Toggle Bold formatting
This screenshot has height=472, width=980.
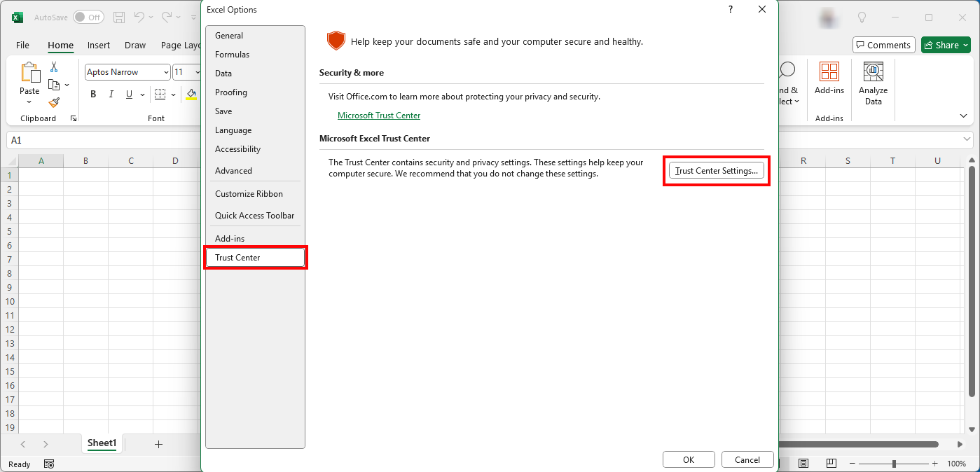tap(93, 95)
